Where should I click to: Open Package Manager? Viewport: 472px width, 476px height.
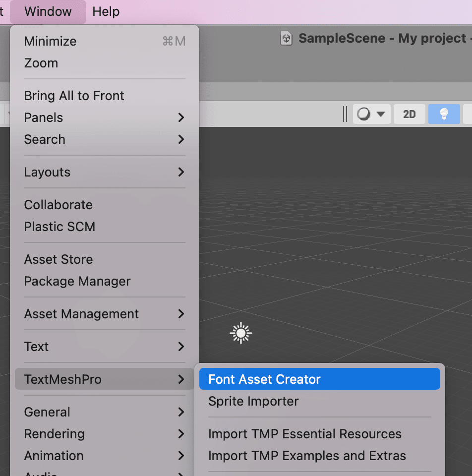pos(105,282)
